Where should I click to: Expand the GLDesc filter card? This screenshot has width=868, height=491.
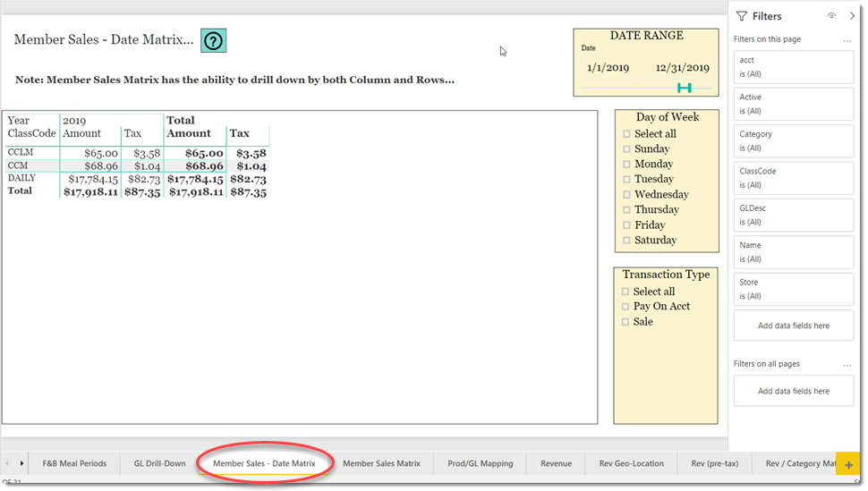(793, 216)
